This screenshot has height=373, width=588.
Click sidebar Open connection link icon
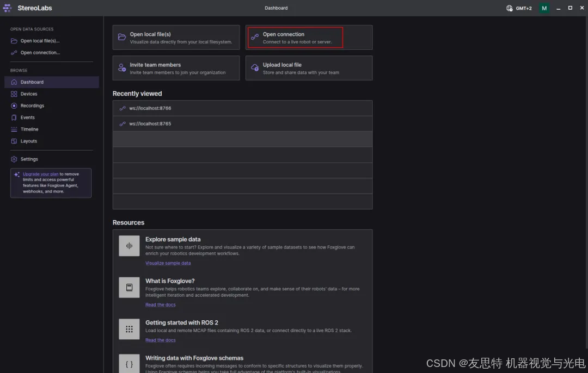tap(14, 53)
